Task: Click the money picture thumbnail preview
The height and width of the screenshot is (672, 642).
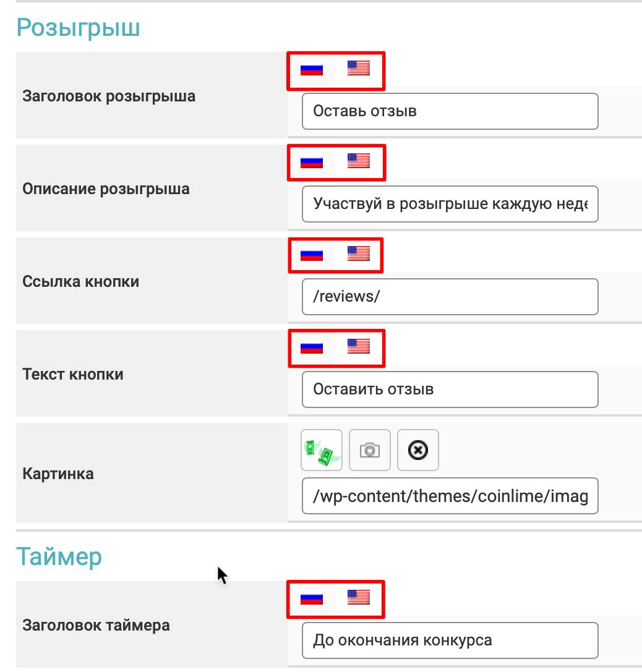Action: click(322, 450)
